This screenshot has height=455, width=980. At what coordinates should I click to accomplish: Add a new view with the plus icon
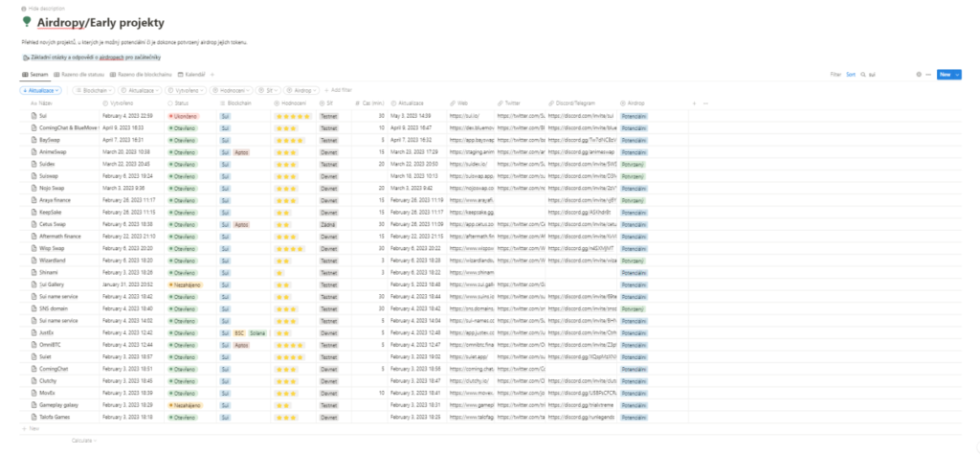coord(212,74)
